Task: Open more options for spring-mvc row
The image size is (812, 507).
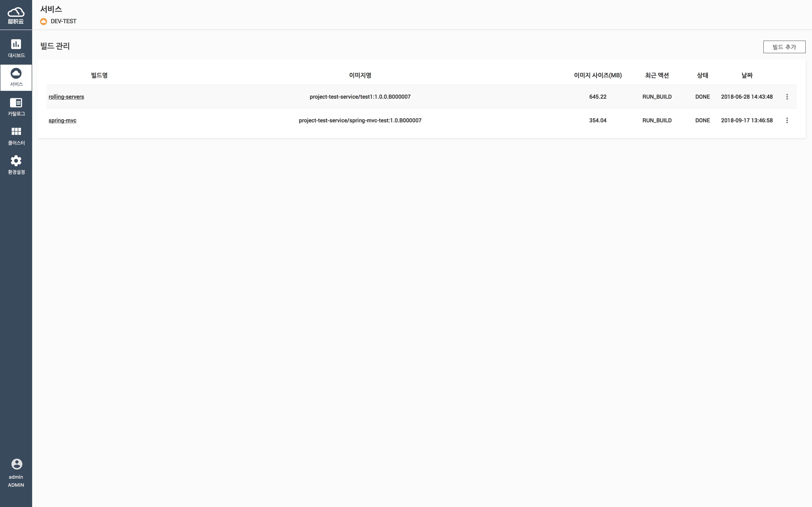Action: [x=787, y=120]
